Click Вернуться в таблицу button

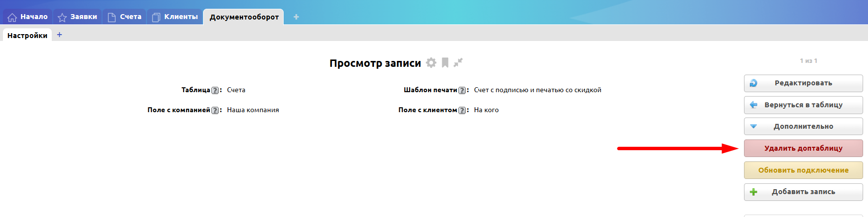tap(803, 105)
